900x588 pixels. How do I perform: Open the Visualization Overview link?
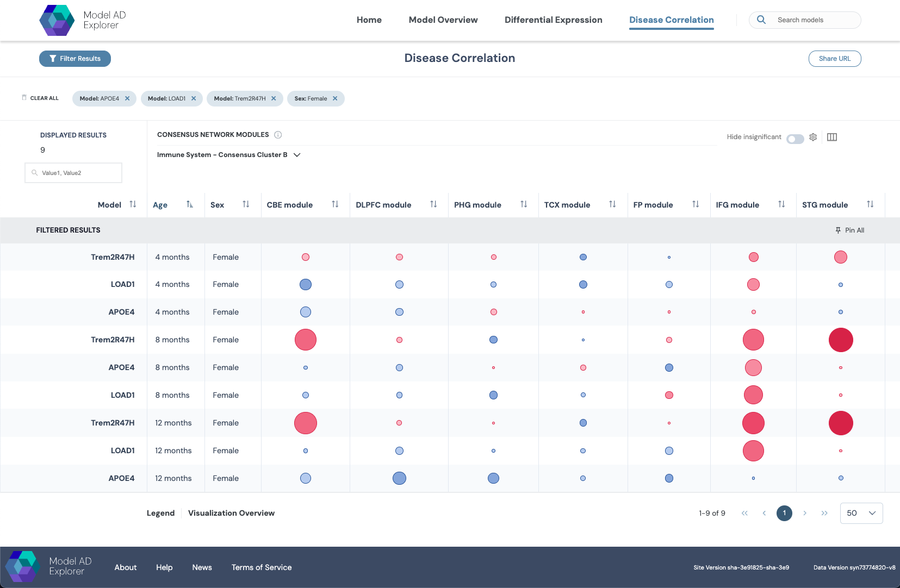point(231,513)
